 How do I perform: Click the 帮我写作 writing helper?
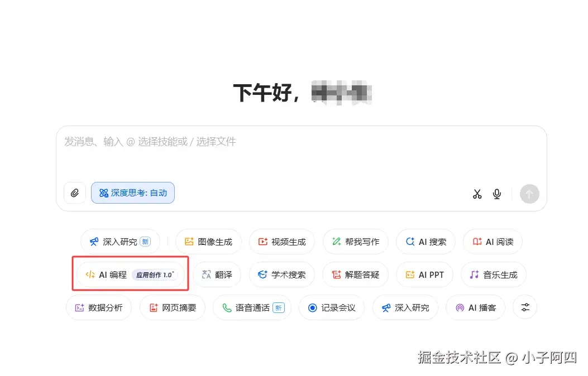click(x=355, y=242)
